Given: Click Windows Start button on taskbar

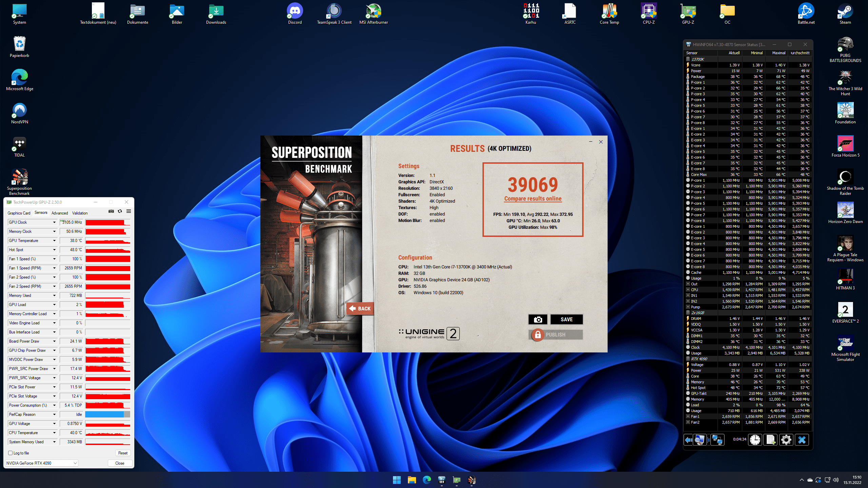Looking at the screenshot, I should [397, 480].
